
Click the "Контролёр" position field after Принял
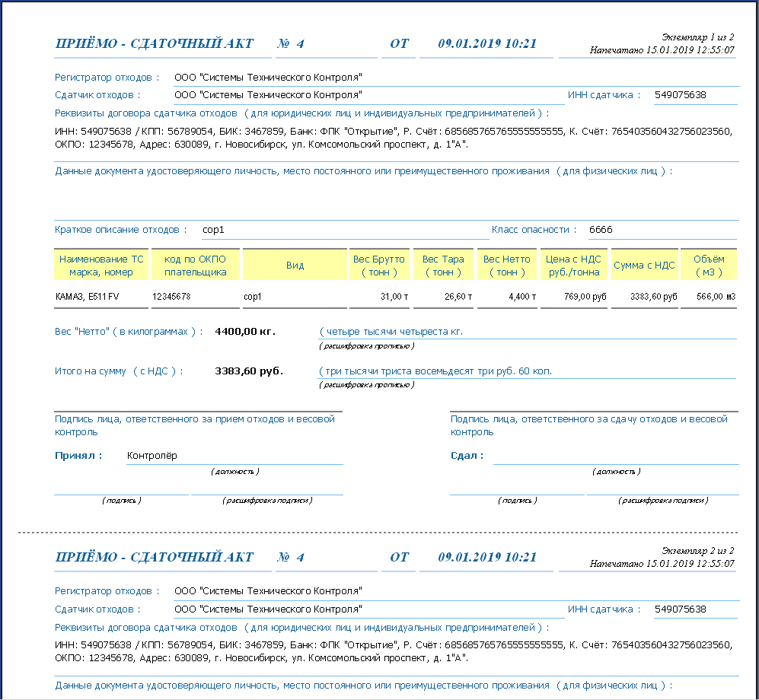(x=152, y=456)
